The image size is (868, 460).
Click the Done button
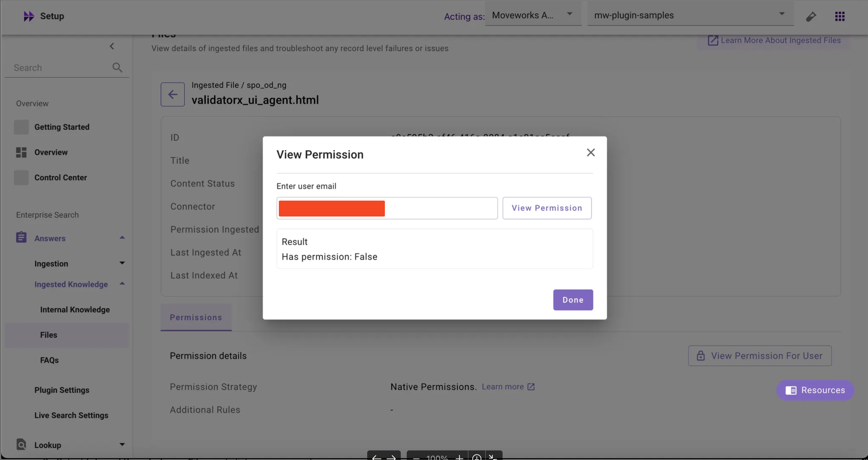(x=573, y=300)
